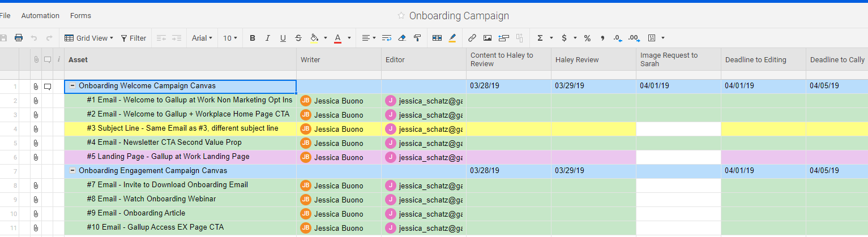Viewport: 868px width, 237px height.
Task: Open the Grid View dropdown
Action: [x=89, y=38]
